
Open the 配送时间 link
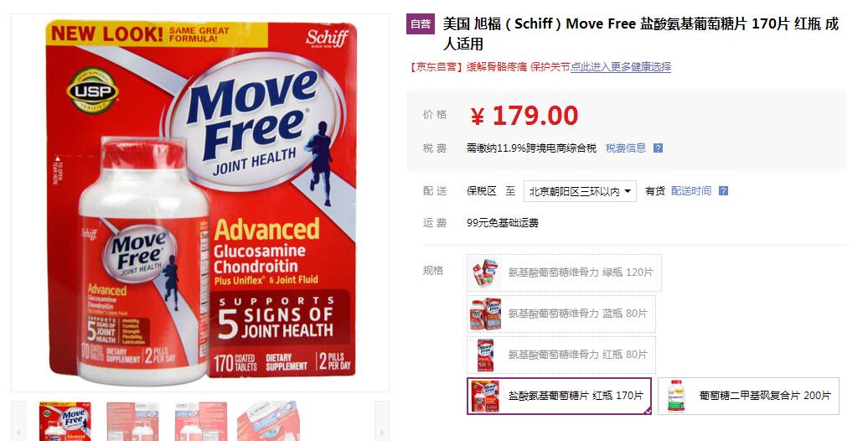pos(691,191)
